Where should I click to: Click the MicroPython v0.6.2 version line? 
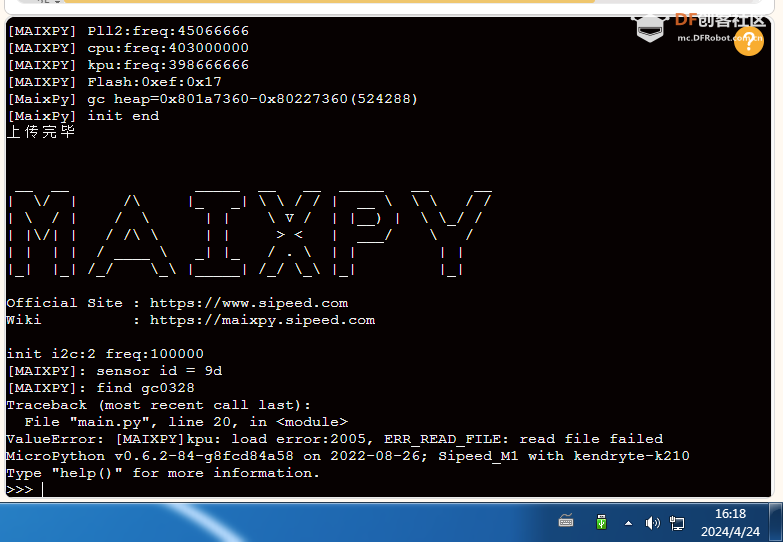click(x=348, y=456)
